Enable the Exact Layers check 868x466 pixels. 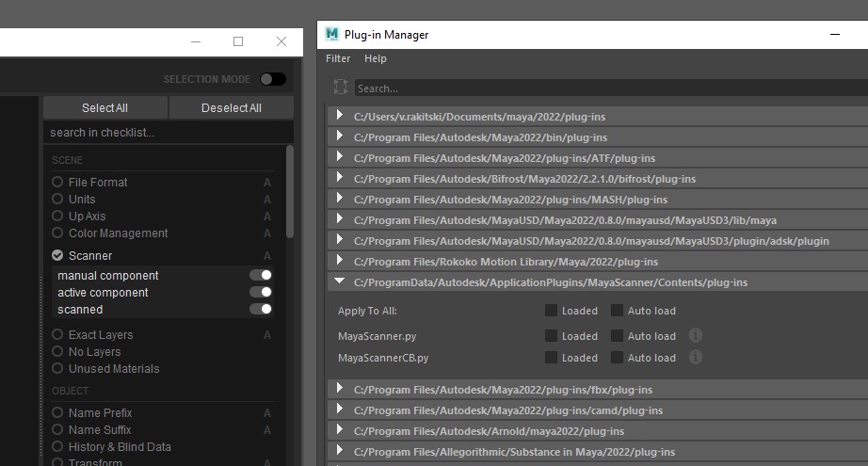(57, 334)
